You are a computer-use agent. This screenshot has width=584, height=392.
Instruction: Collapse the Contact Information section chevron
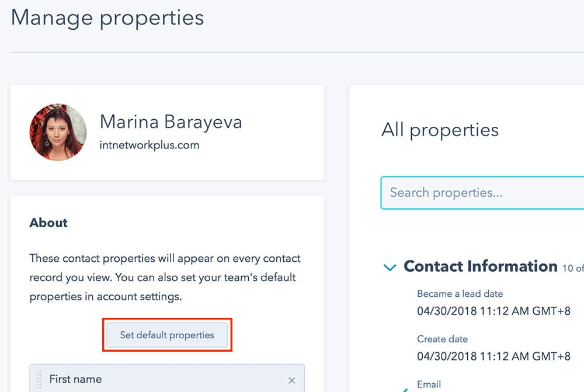[390, 268]
